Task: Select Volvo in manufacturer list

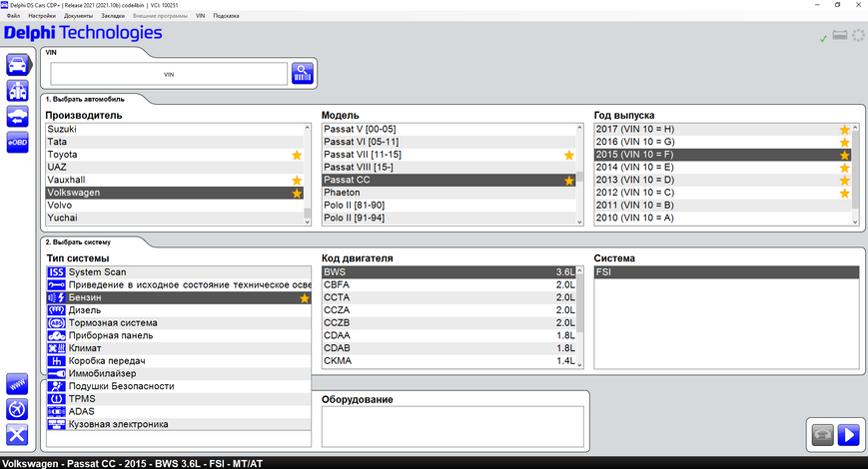Action: click(175, 206)
